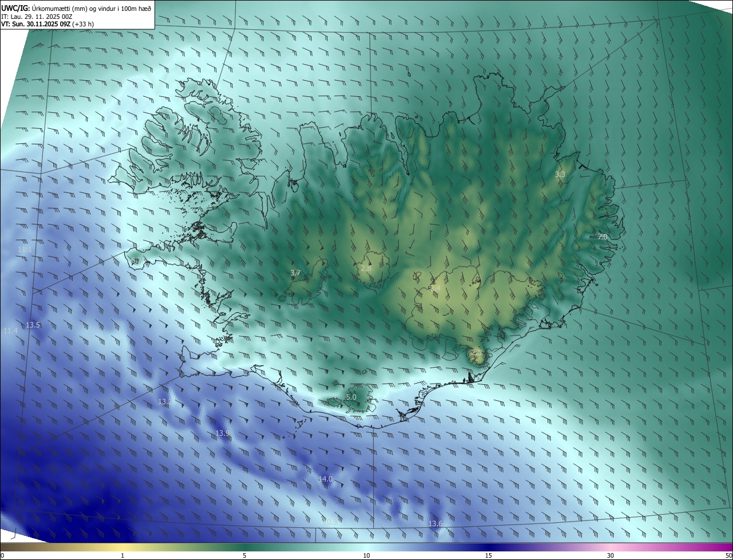Click the 1 tick on the color scale
733x560 pixels.
[123, 555]
